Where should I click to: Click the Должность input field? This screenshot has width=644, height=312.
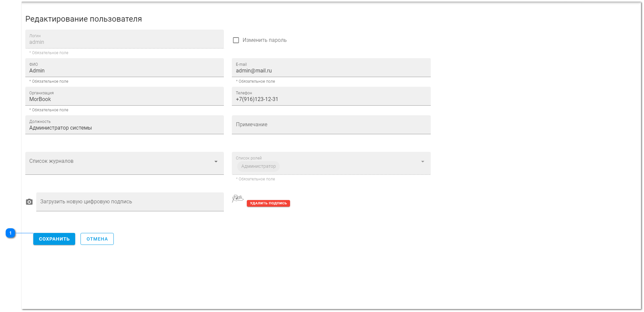click(x=124, y=128)
